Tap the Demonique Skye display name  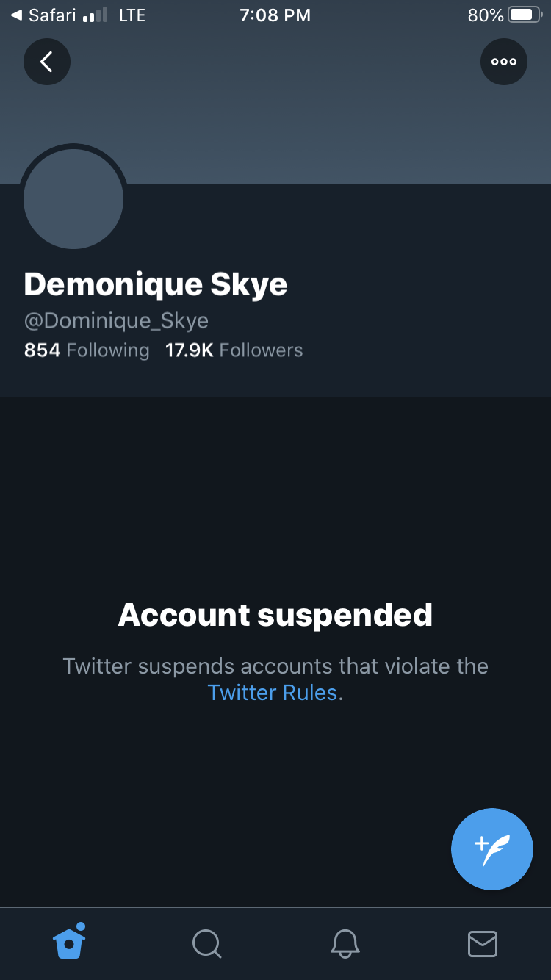[156, 284]
